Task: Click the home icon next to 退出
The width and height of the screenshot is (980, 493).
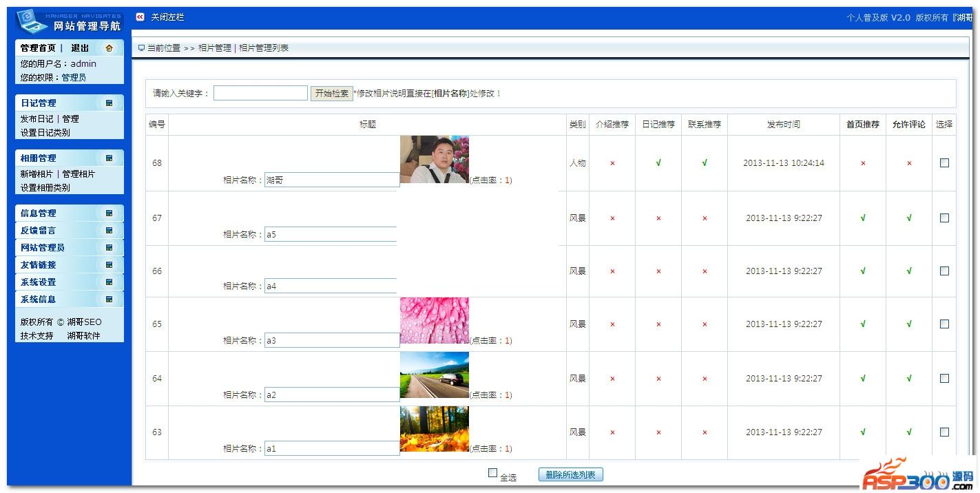Action: click(x=109, y=48)
